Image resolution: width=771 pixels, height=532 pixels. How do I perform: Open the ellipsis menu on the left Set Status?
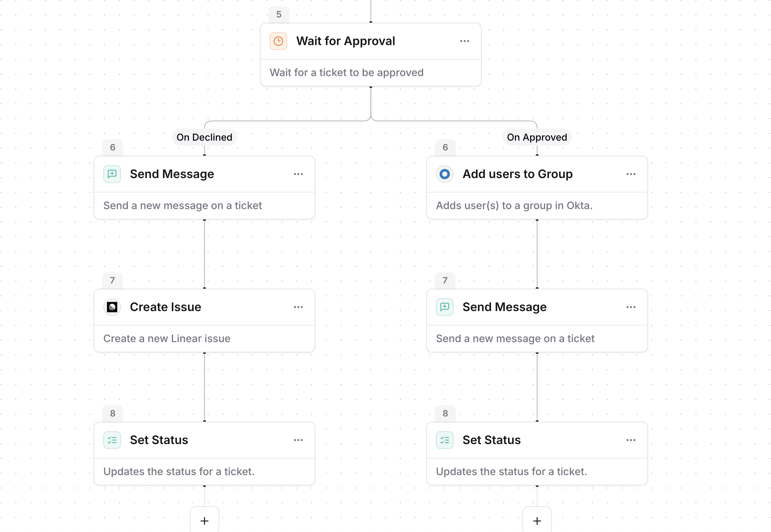click(x=298, y=440)
